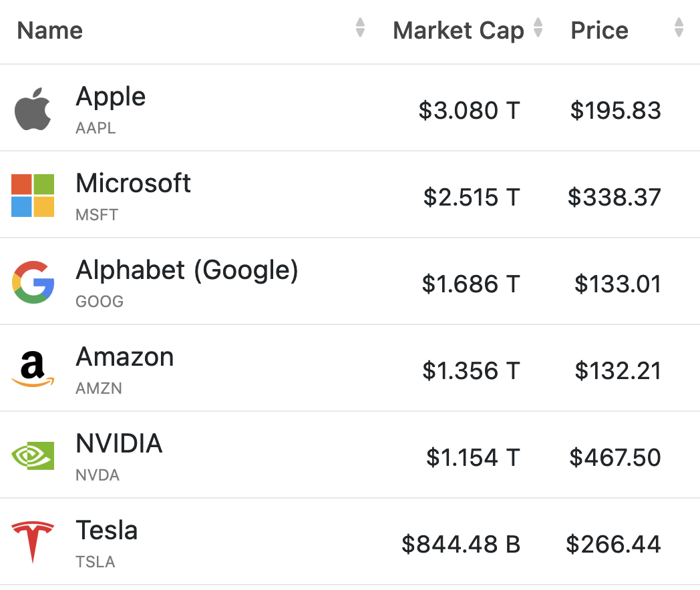Click the Google G logo

(x=33, y=282)
